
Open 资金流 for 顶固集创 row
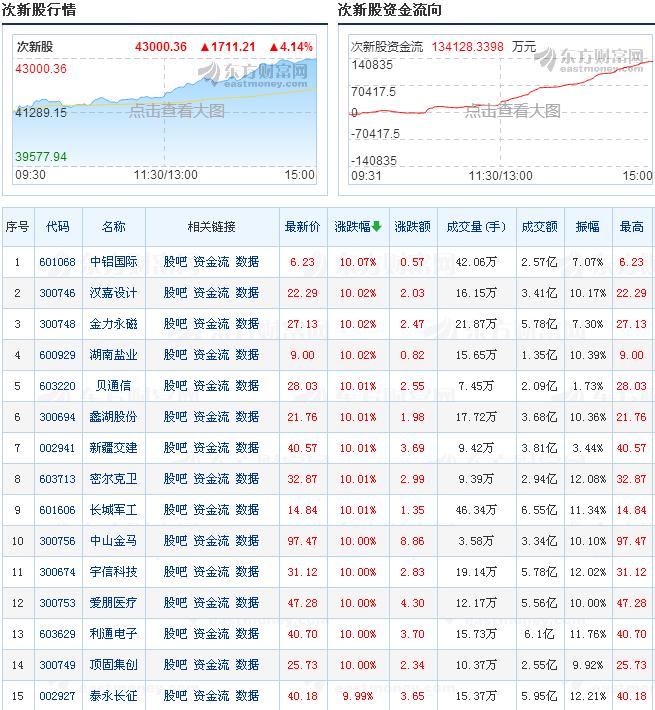pos(211,665)
